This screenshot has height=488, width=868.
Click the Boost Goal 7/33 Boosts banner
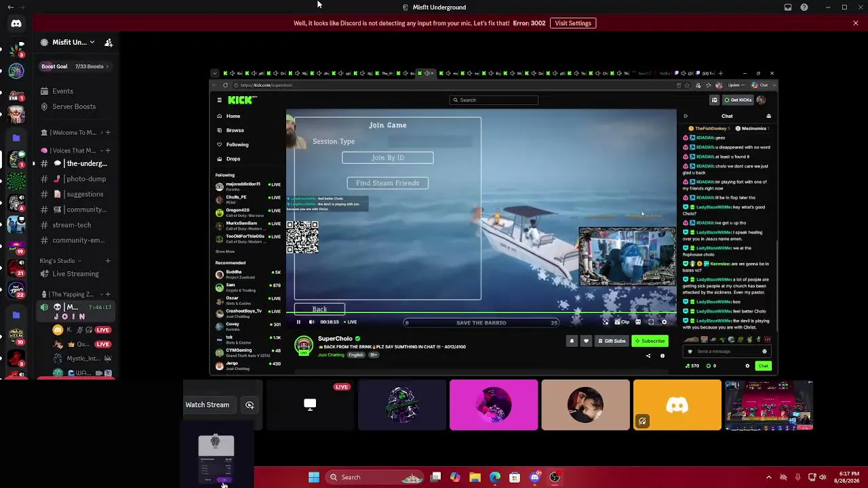[x=76, y=66]
